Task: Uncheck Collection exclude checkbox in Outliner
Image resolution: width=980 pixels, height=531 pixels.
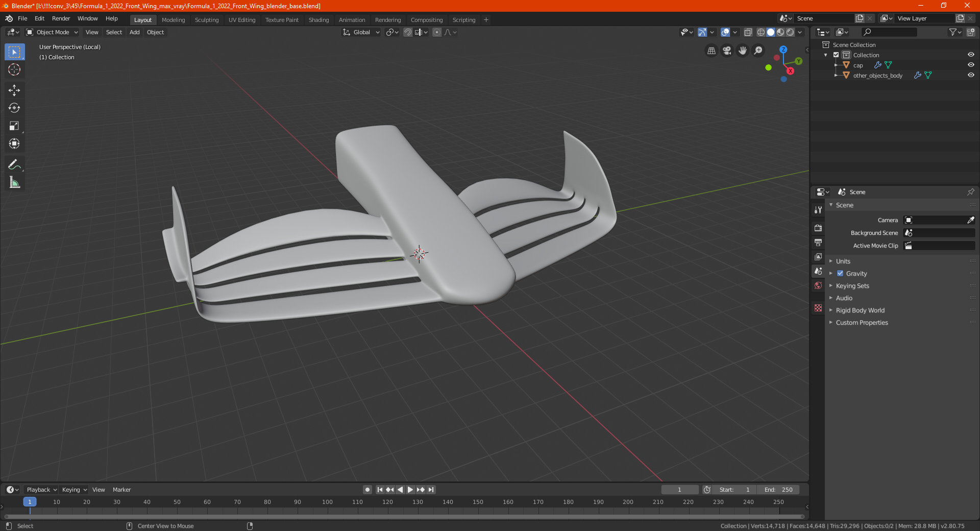Action: point(836,55)
